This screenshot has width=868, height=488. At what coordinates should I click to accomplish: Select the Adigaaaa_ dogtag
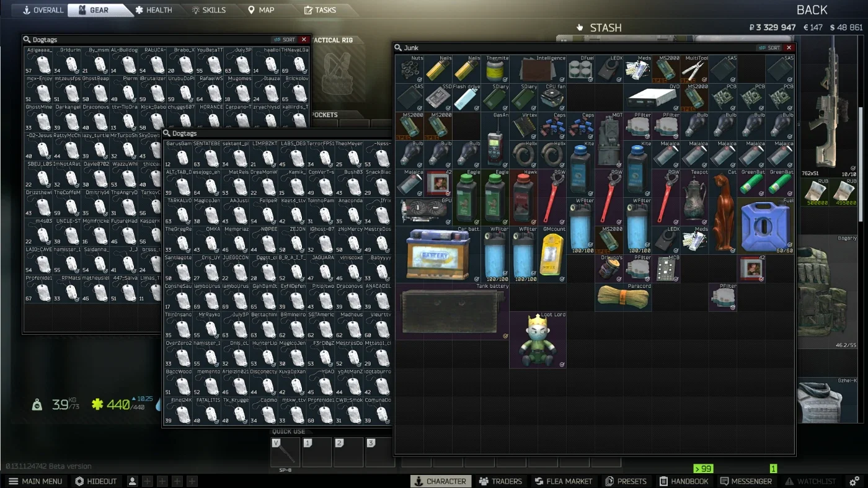coord(40,60)
